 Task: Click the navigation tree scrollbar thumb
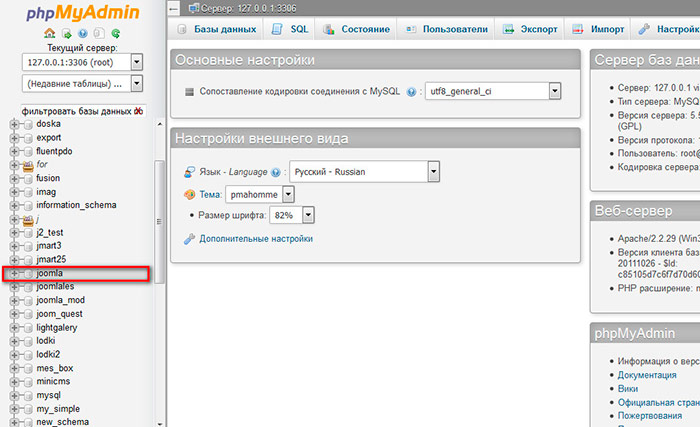(159, 222)
